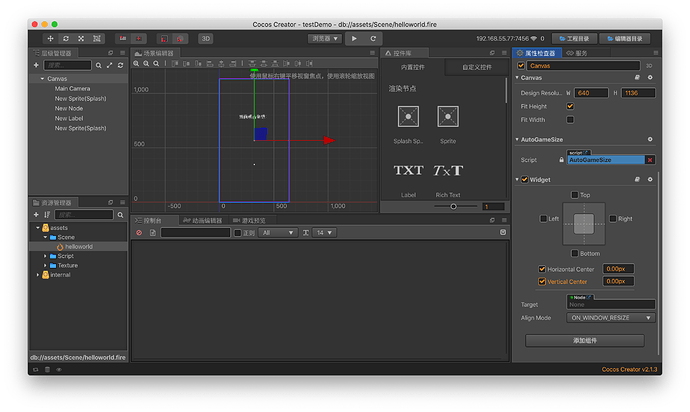Click the play preview button
690x412 pixels.
[354, 38]
